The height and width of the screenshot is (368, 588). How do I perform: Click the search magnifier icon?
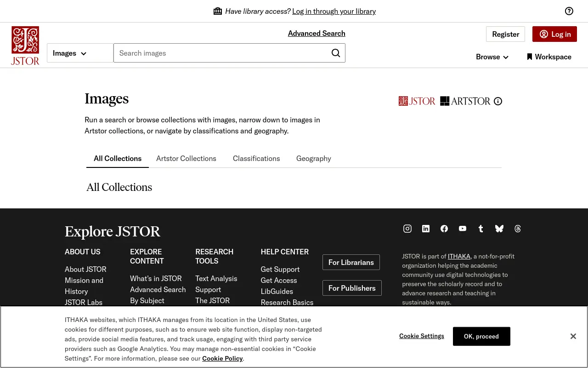point(336,53)
